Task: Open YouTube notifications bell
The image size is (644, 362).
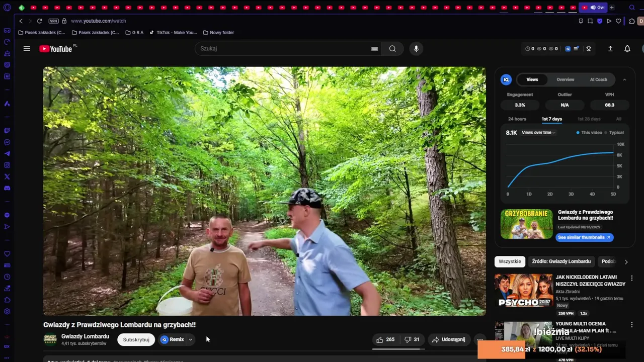Action: (627, 49)
